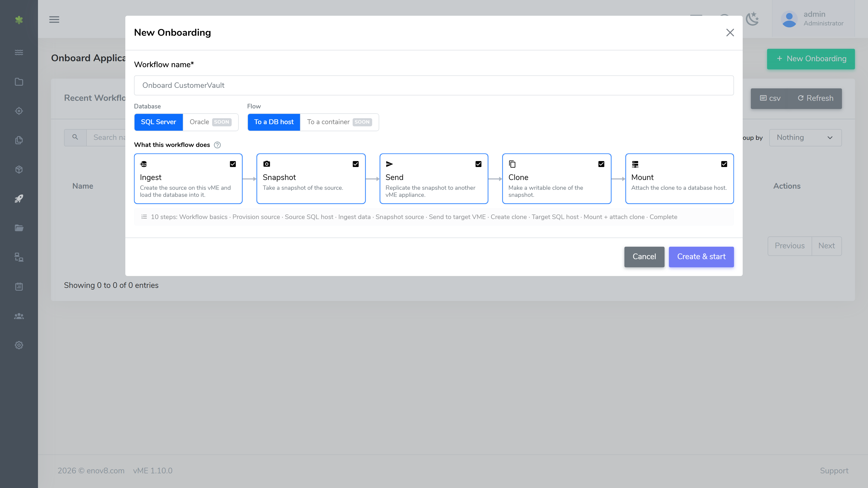Image resolution: width=868 pixels, height=488 pixels.
Task: Click the Actions column header
Action: coord(787,186)
